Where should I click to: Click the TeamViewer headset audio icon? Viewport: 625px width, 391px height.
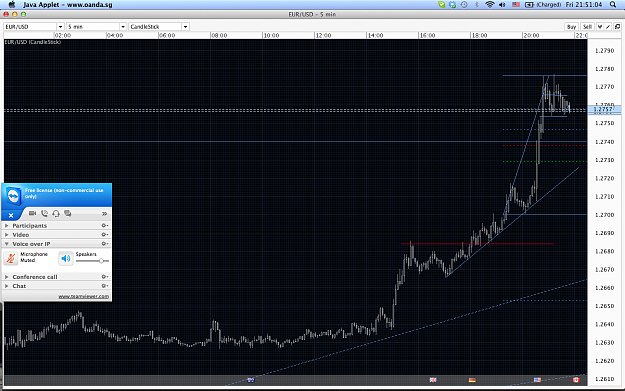(56, 214)
